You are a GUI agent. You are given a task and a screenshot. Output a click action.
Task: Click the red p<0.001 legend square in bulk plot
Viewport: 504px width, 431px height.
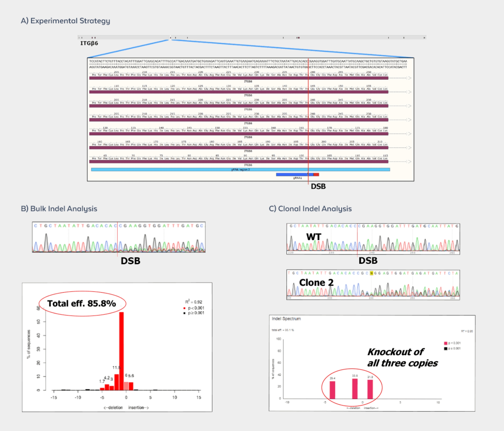coord(184,308)
